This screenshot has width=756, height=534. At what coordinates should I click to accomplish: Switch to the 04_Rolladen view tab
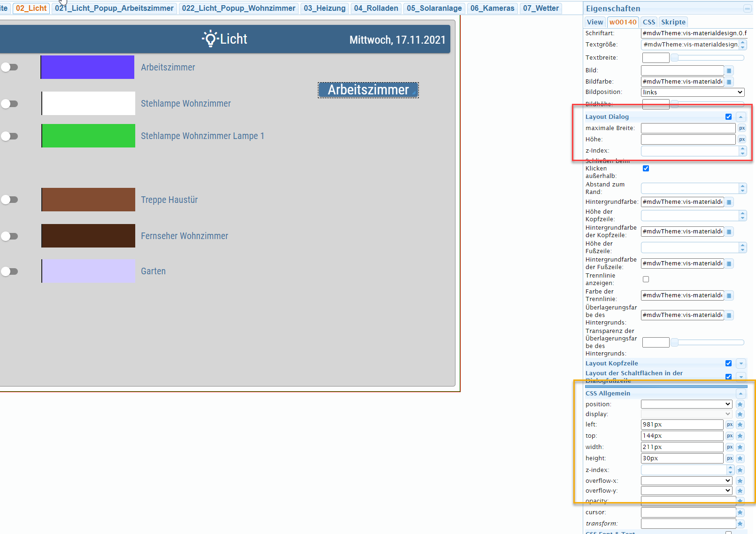click(x=376, y=8)
